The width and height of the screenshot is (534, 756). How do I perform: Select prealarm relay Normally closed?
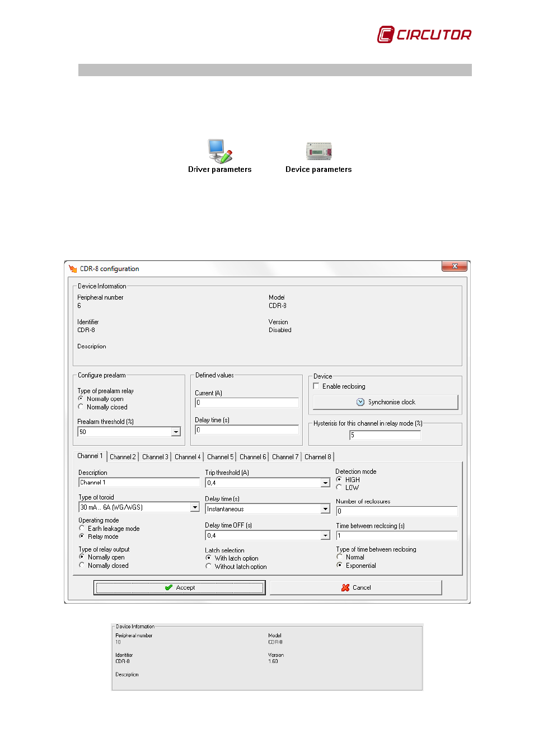pos(81,407)
